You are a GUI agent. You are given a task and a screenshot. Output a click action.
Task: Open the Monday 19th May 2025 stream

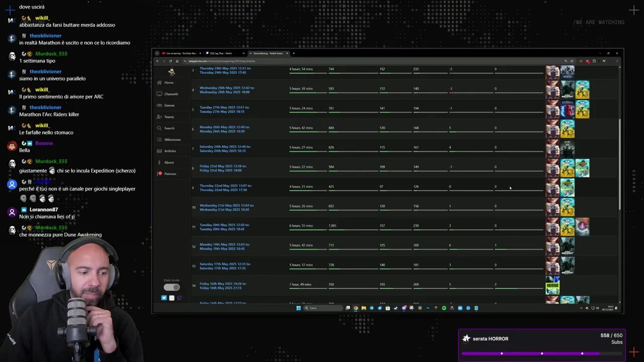pyautogui.click(x=225, y=246)
